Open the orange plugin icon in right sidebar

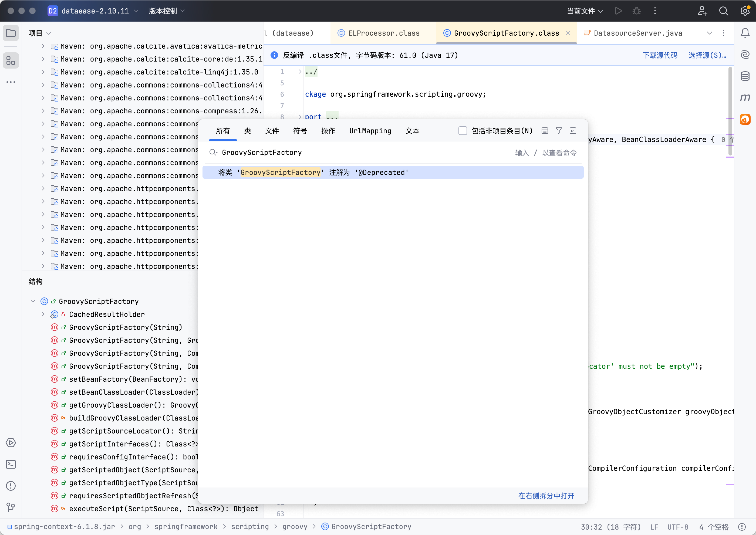point(745,119)
